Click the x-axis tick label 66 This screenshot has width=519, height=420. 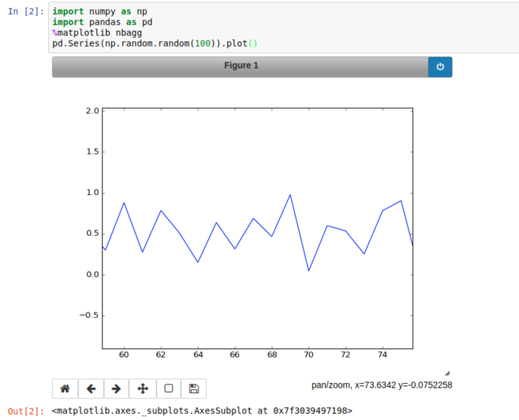pyautogui.click(x=235, y=355)
